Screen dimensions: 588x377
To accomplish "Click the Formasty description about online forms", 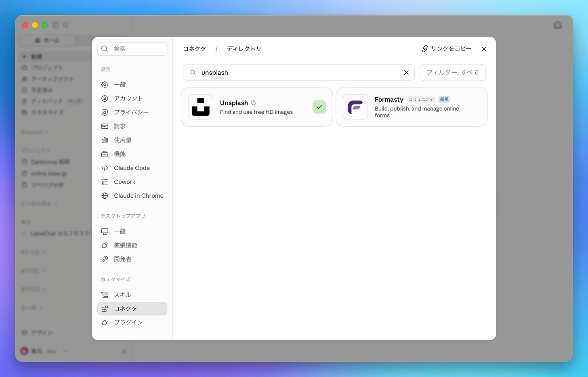I will pyautogui.click(x=417, y=112).
